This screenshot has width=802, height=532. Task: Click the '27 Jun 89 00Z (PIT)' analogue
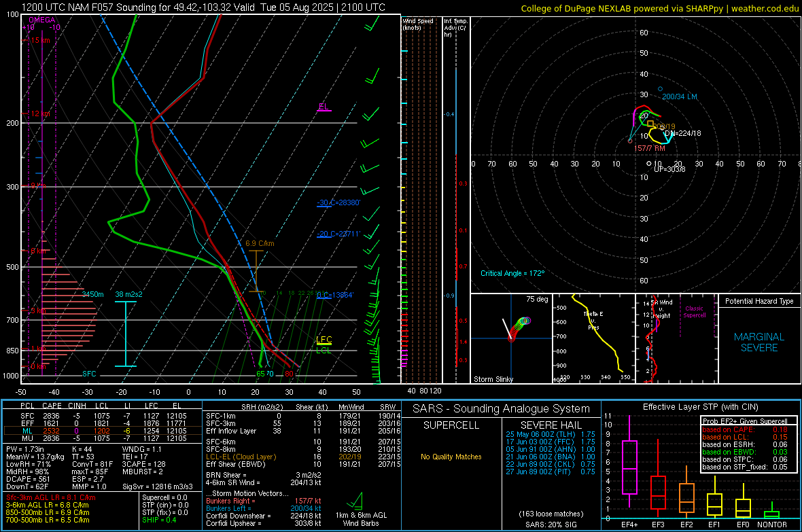(x=538, y=472)
